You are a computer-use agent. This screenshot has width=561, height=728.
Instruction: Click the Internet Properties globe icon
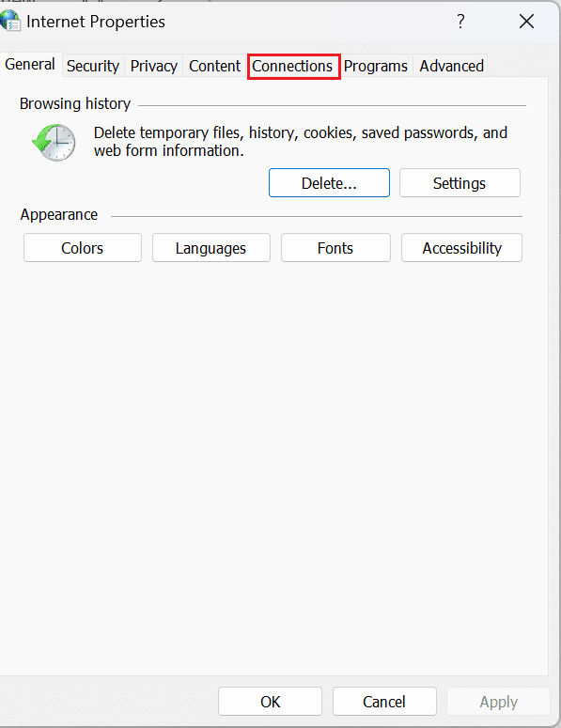point(9,21)
